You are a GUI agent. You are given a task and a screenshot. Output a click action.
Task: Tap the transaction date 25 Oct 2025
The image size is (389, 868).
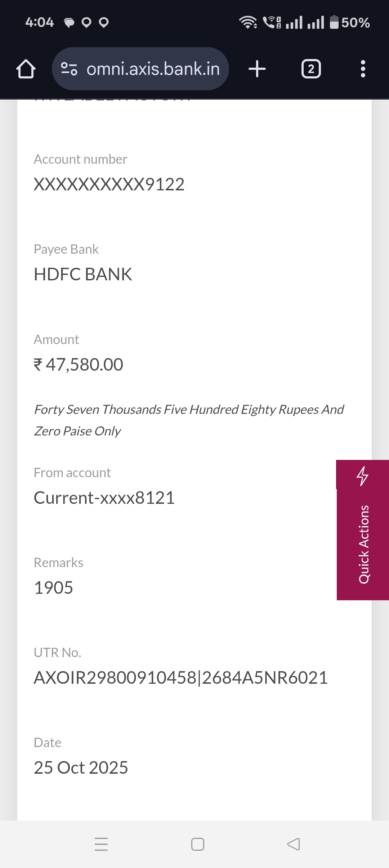click(81, 768)
